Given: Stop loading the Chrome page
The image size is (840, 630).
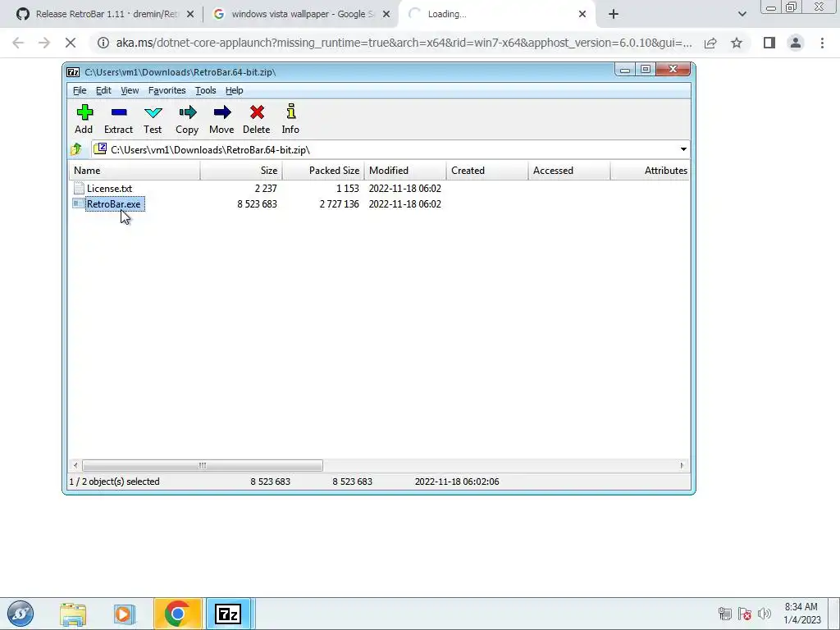Looking at the screenshot, I should 71,43.
